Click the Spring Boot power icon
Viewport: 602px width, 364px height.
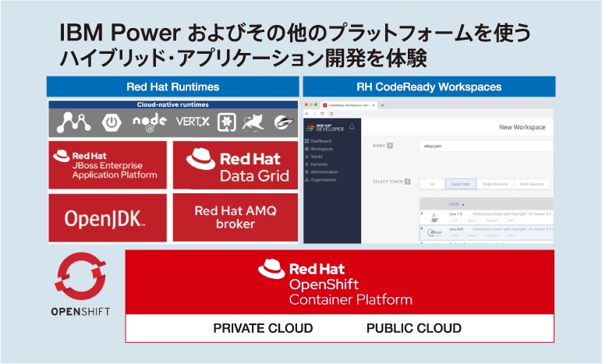(x=112, y=122)
